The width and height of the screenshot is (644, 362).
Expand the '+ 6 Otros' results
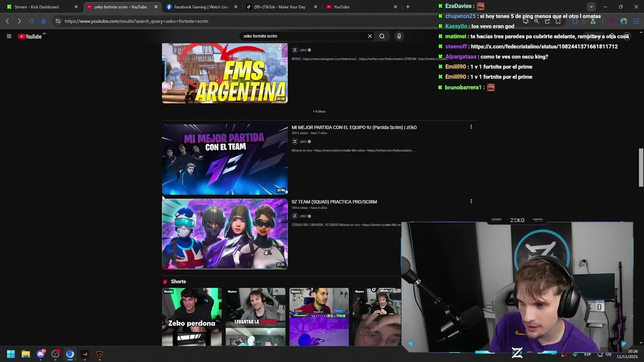pyautogui.click(x=319, y=112)
